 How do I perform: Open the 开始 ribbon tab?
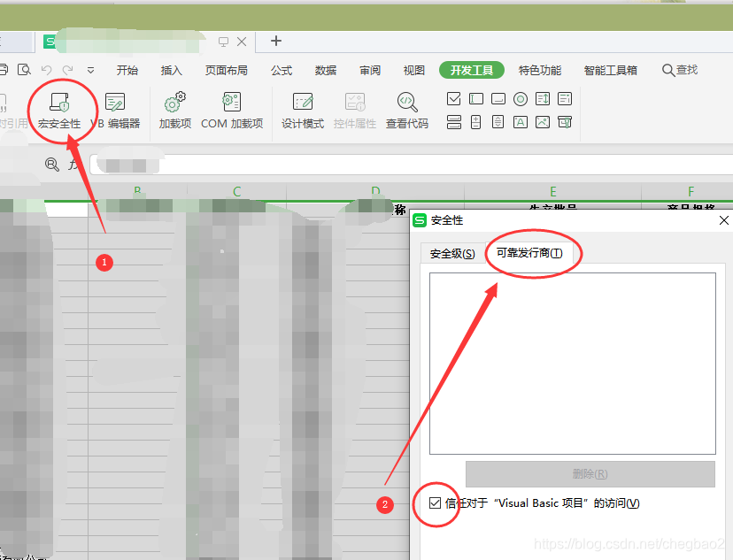click(x=127, y=70)
